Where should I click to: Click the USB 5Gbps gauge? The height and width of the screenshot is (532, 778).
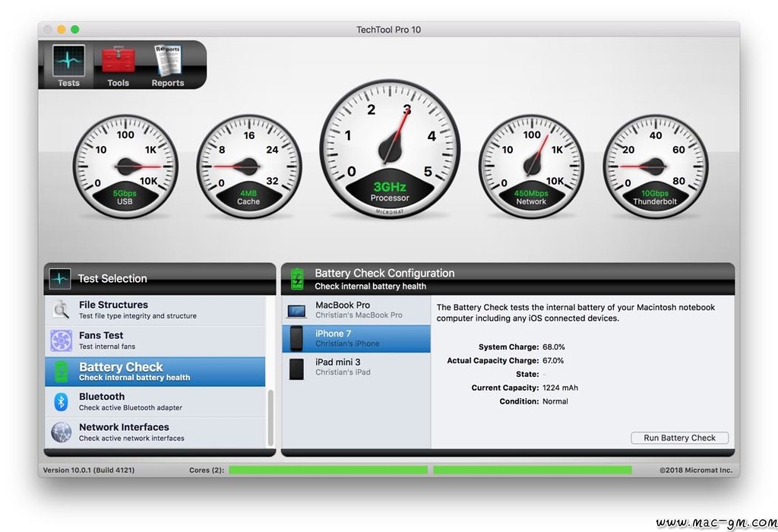click(125, 166)
